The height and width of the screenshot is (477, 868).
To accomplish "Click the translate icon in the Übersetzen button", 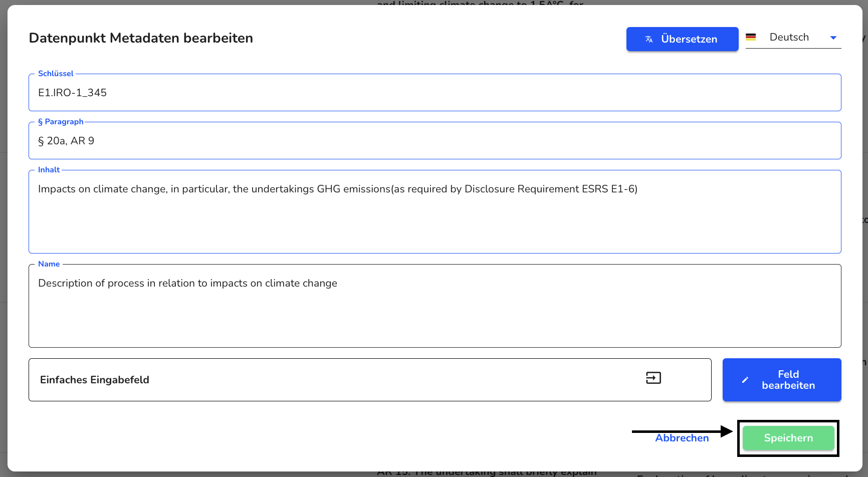I will tap(649, 39).
